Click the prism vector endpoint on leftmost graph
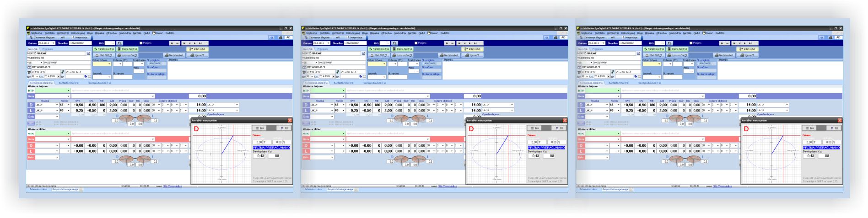868x218 pixels. point(233,136)
